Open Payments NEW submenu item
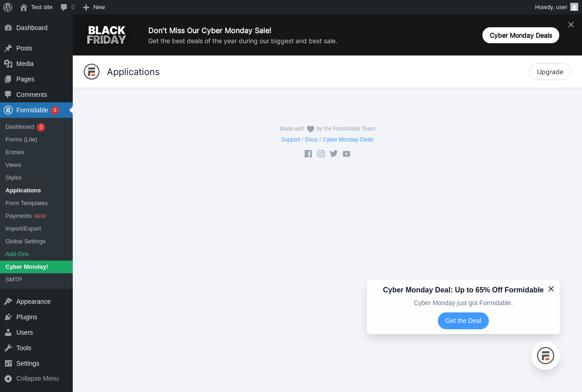 (36, 216)
